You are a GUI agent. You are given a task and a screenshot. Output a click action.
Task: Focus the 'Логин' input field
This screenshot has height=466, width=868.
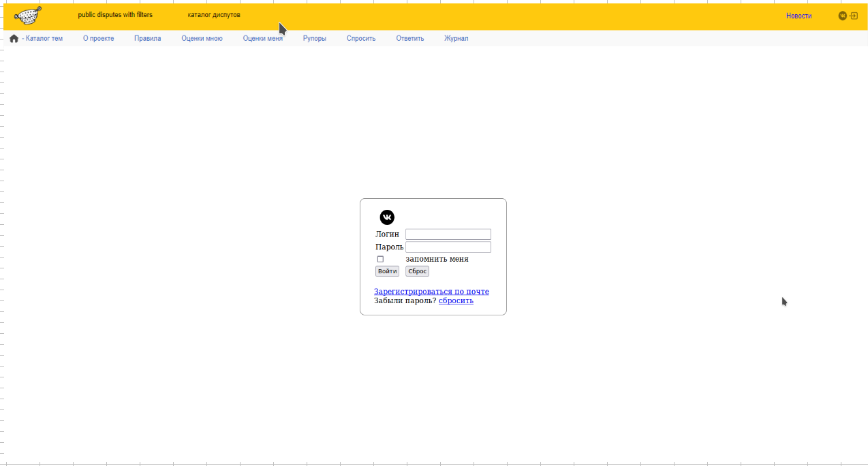tap(448, 234)
